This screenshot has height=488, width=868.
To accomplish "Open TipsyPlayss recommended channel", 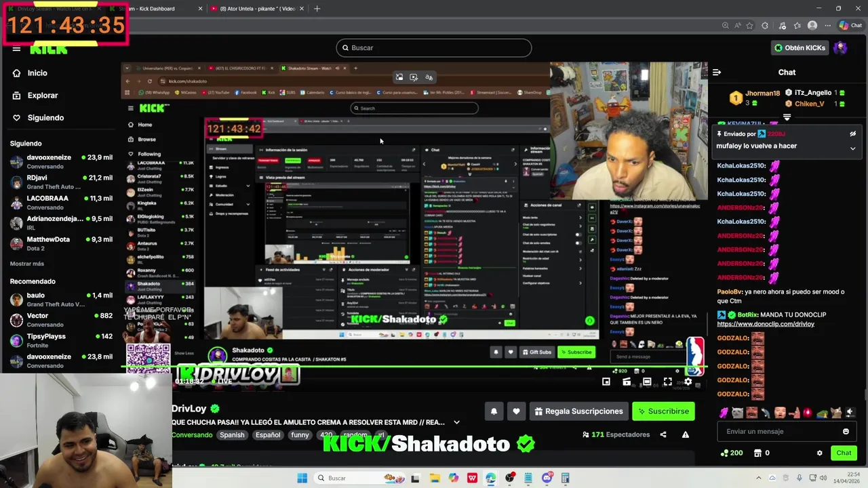I will pos(61,340).
